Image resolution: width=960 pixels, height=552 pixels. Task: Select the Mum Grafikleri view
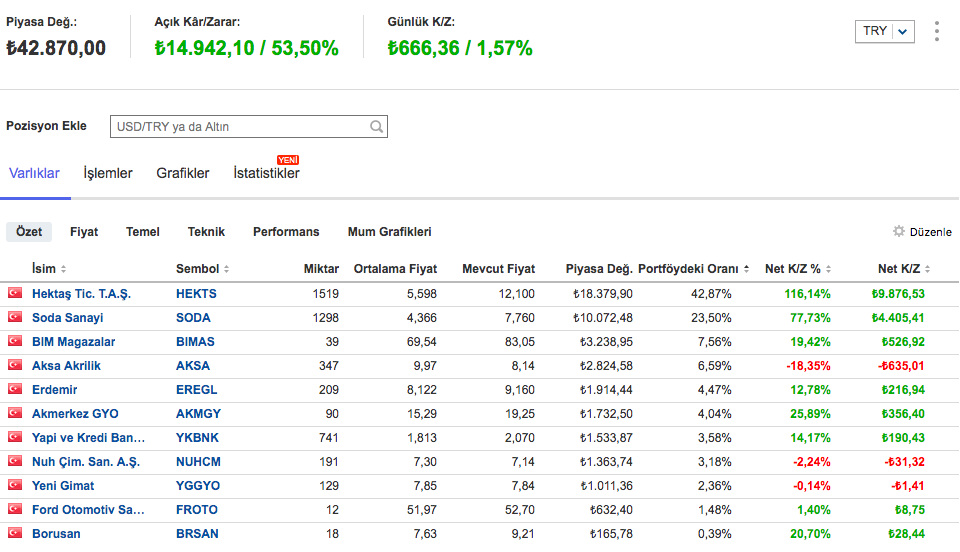coord(389,232)
